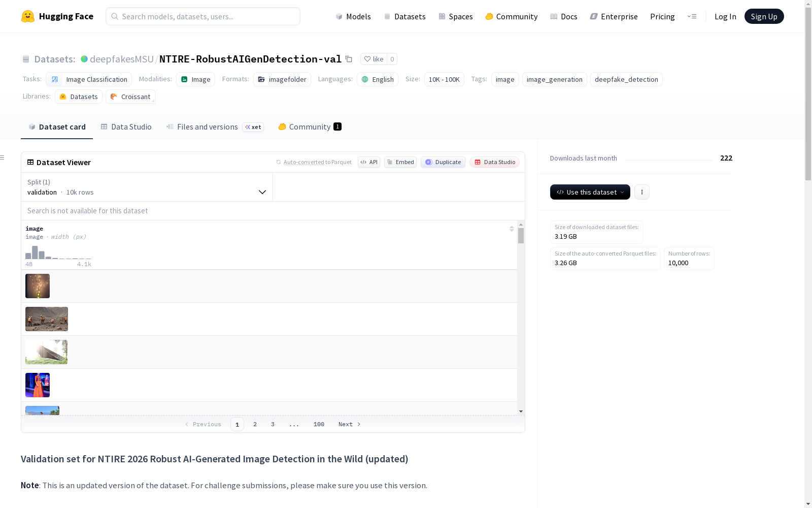
Task: Open the more options kebab menu
Action: tap(642, 192)
